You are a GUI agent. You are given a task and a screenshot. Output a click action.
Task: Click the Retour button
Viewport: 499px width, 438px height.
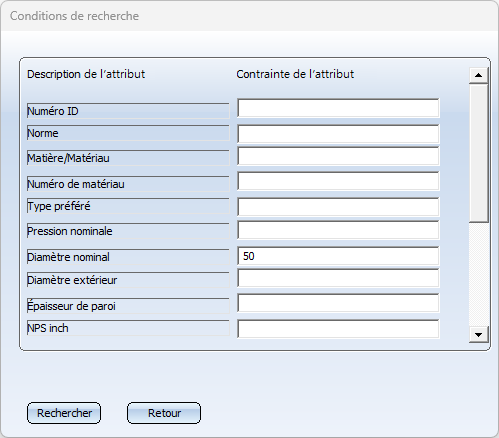(164, 413)
